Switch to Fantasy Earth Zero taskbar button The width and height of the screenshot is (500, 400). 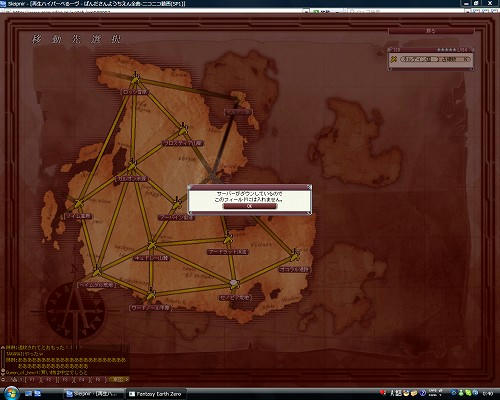(x=156, y=394)
